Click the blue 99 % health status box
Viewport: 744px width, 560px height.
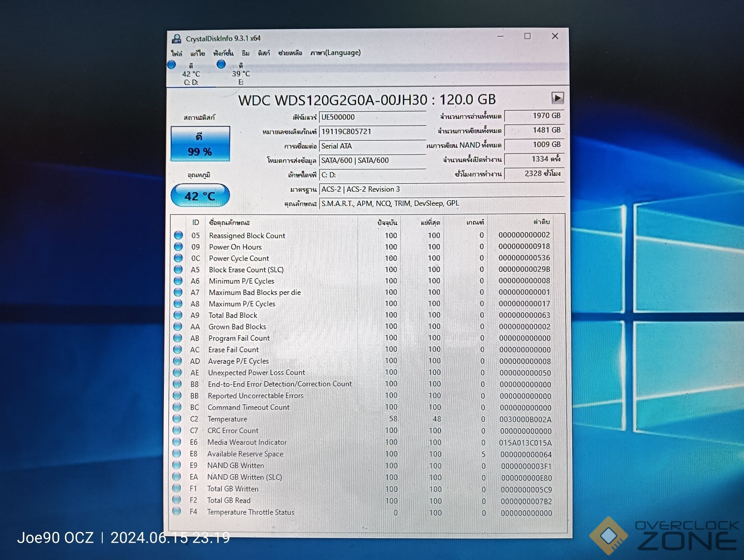coord(200,144)
